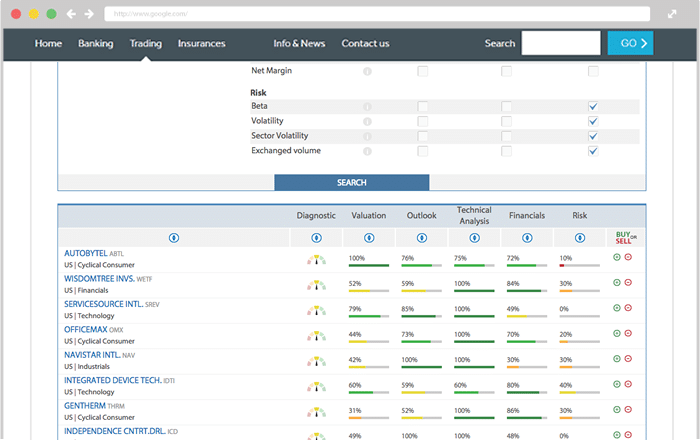700x440 pixels.
Task: Uncheck the checked Sector Volatility checkbox
Action: click(x=593, y=136)
